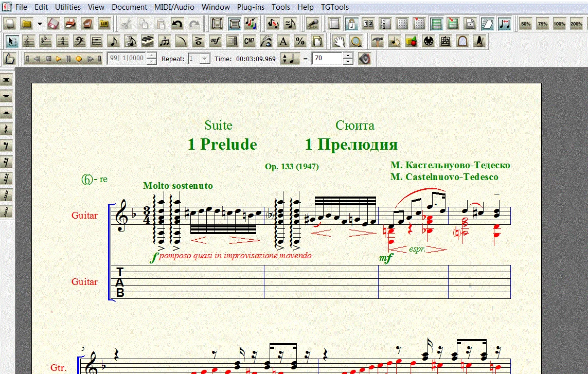Viewport: 588px width, 374px height.
Task: Select the Zoom magnifier tool
Action: click(355, 41)
